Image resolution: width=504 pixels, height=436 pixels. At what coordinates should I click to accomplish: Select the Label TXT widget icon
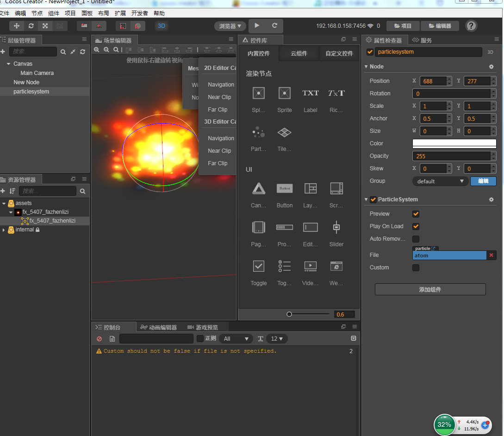(310, 93)
